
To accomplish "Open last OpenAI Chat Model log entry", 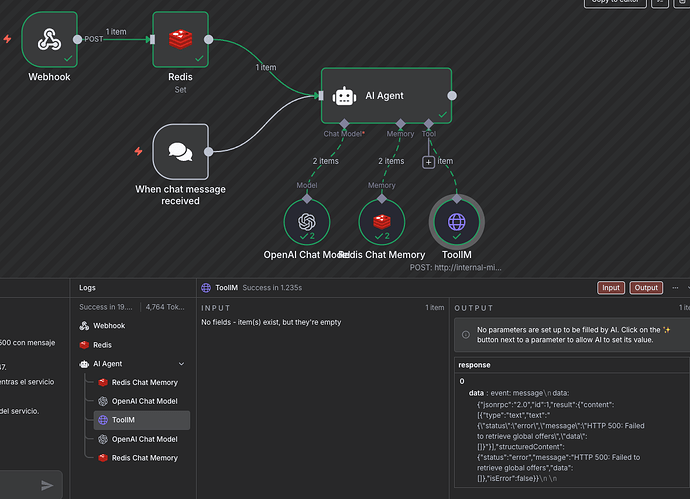I will pos(146,439).
